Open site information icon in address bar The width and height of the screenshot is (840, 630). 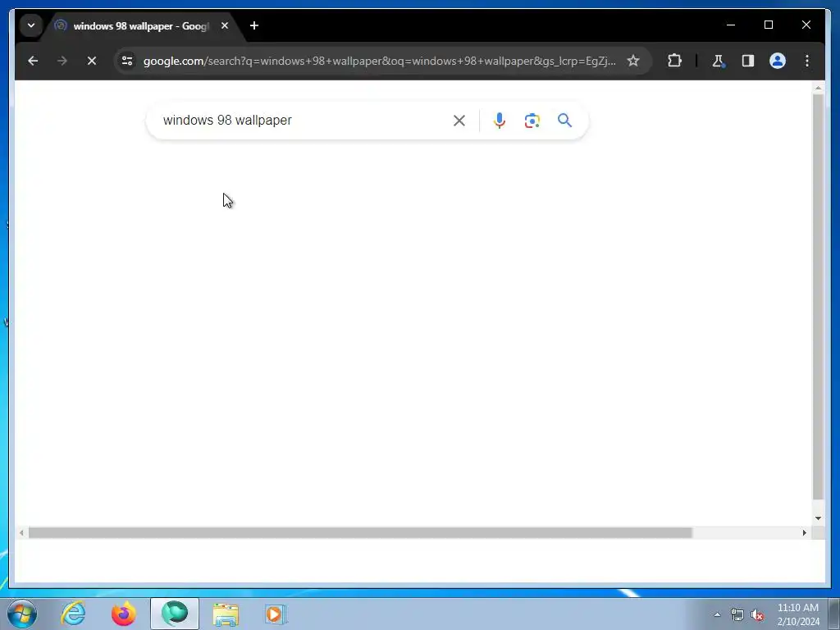coord(127,61)
